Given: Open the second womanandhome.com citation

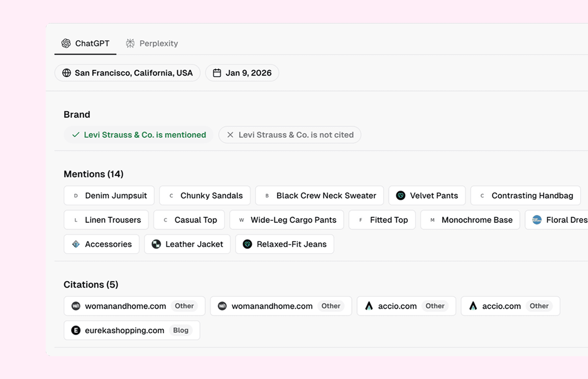Looking at the screenshot, I should [x=281, y=306].
